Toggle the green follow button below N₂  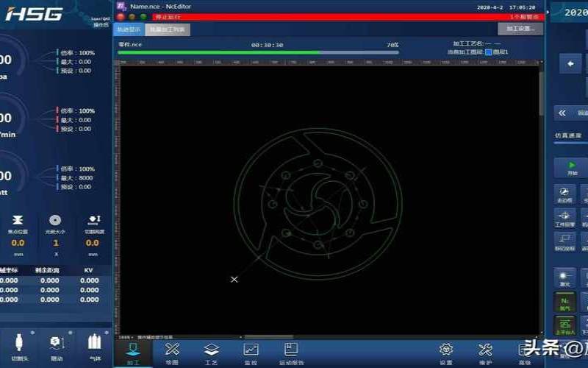564,326
